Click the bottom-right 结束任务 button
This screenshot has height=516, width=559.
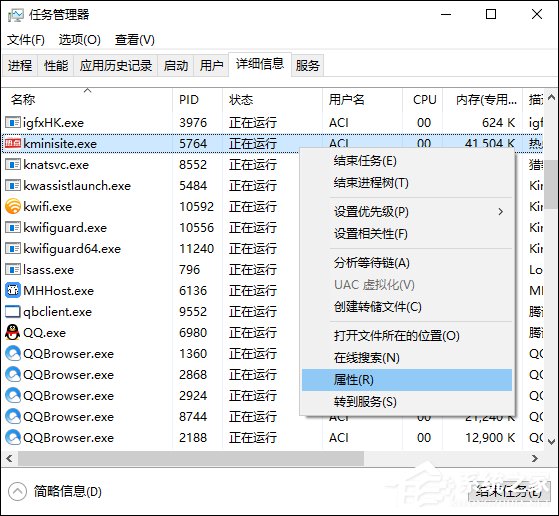(x=509, y=492)
